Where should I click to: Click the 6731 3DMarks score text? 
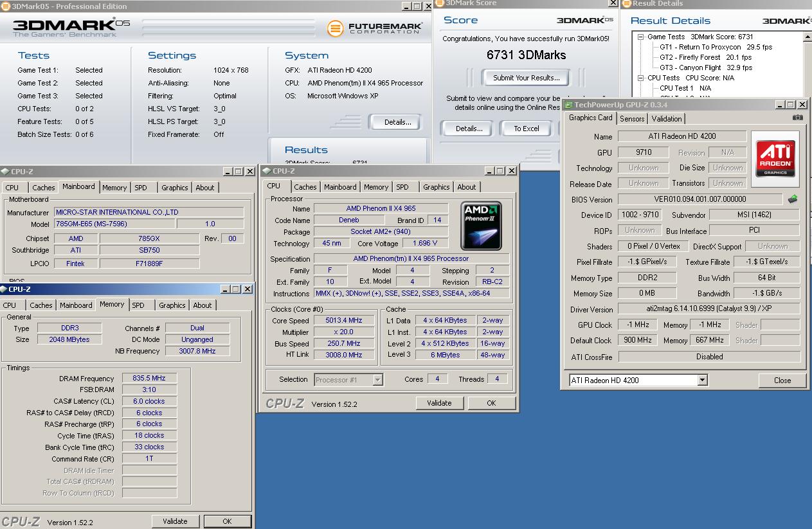527,55
